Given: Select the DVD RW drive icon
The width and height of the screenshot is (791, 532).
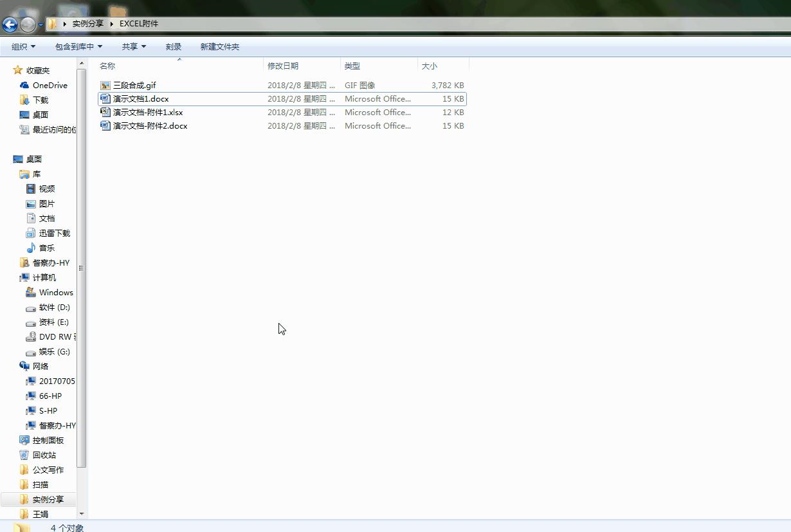Looking at the screenshot, I should point(31,337).
